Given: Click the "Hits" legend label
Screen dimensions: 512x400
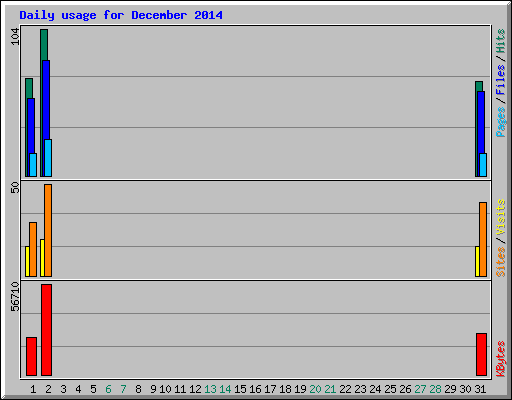Looking at the screenshot, I should [501, 41].
